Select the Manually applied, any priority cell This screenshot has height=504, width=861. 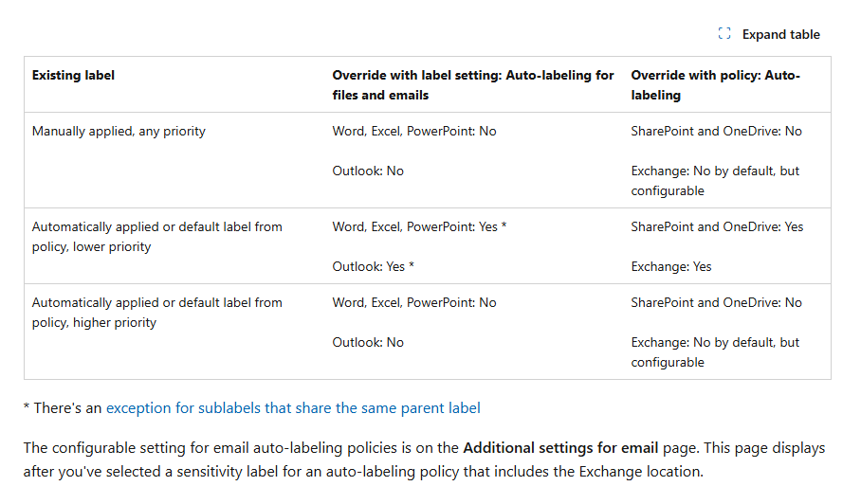(x=119, y=131)
